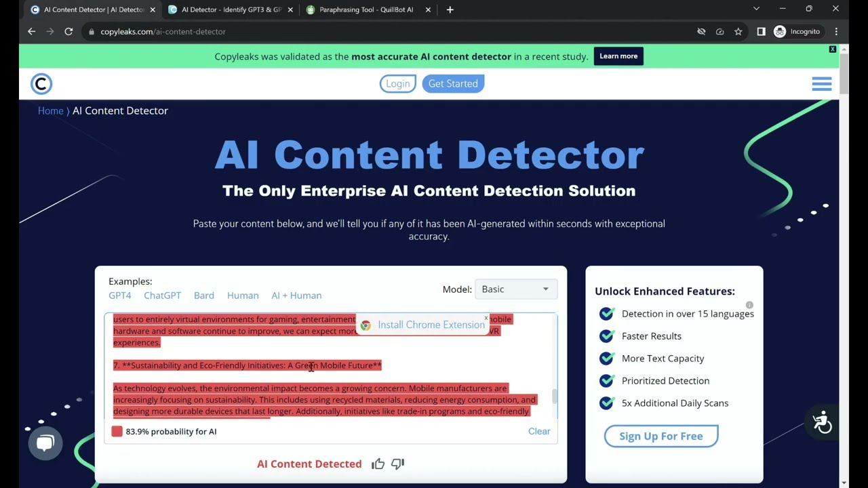Click the Learn more button
Screen dimensions: 868x488
[x=618, y=56]
